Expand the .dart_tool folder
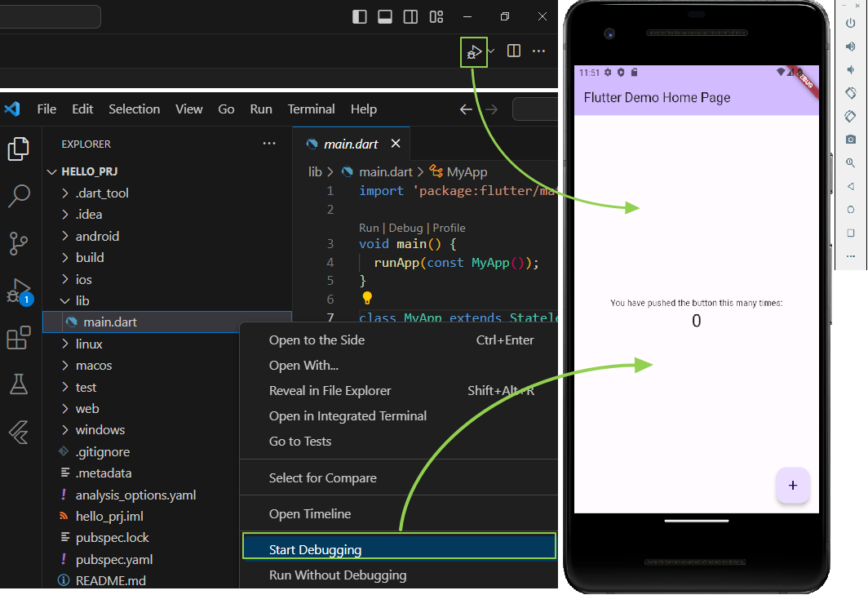868x595 pixels. point(102,193)
